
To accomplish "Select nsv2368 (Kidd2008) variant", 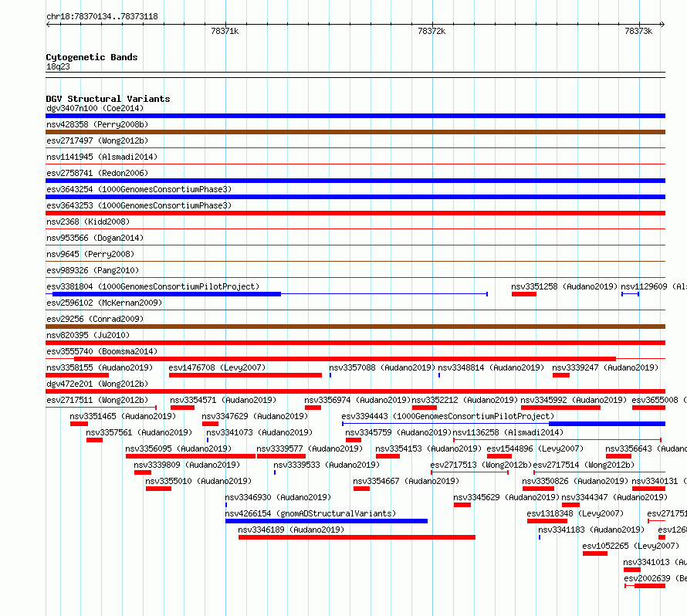I will click(x=88, y=222).
